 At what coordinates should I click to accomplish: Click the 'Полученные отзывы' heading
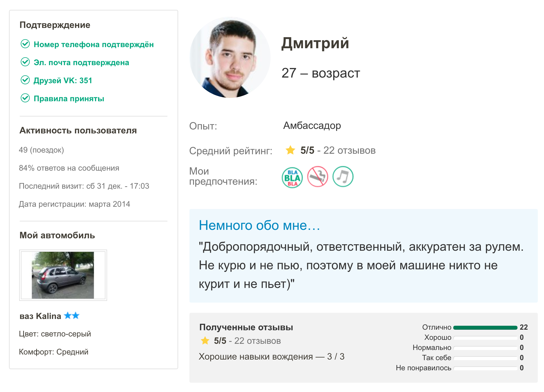[246, 327]
